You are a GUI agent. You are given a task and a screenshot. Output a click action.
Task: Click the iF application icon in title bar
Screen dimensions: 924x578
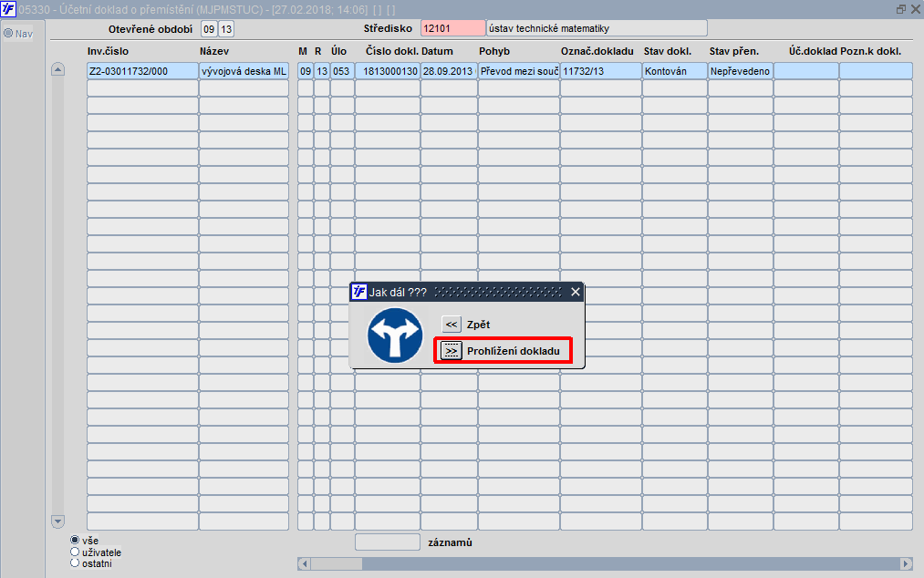[8, 9]
